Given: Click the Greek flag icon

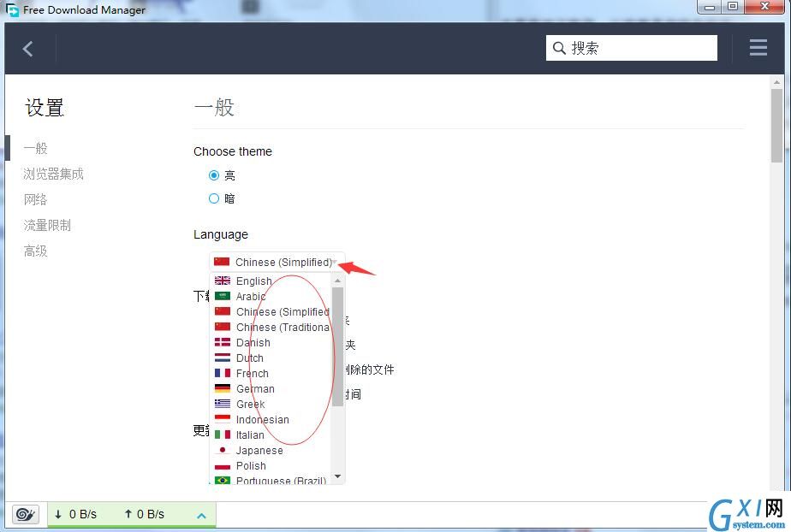Looking at the screenshot, I should [x=222, y=404].
